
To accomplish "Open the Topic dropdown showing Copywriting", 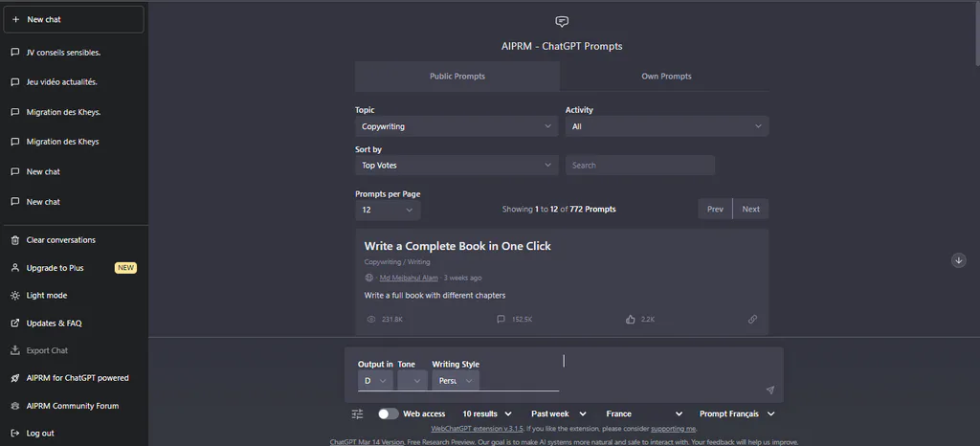I will click(x=457, y=126).
